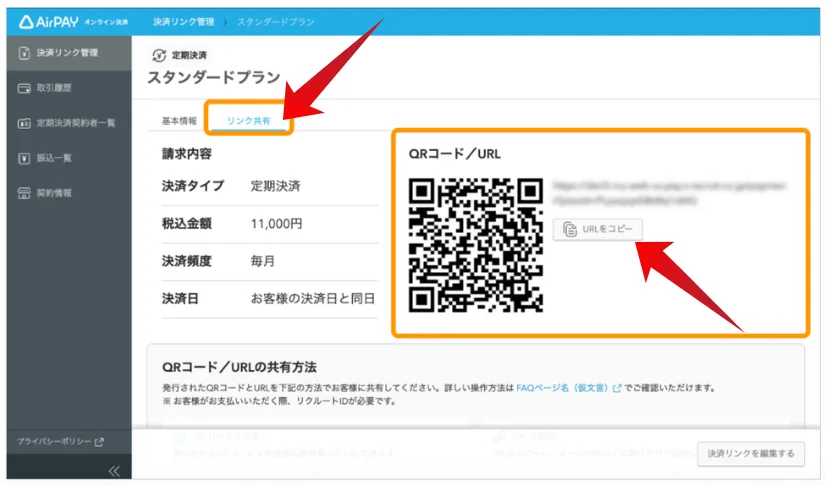Click the 決済タイプ label
The image size is (826, 485).
tap(193, 186)
